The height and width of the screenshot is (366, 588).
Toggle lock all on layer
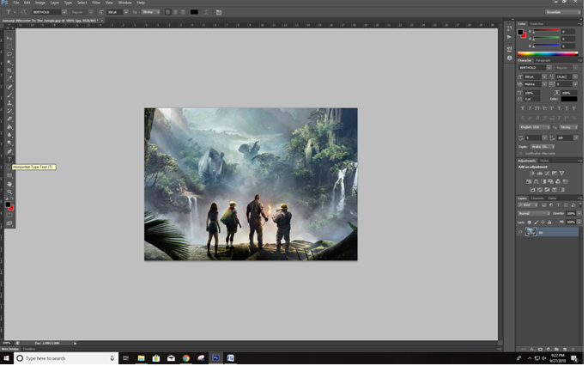coord(549,223)
